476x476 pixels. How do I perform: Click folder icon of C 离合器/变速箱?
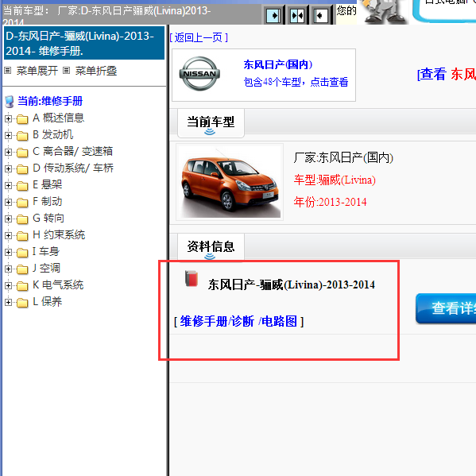click(x=22, y=153)
